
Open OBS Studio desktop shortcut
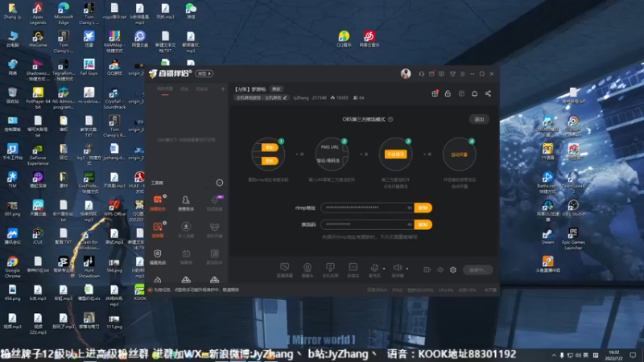[573, 208]
